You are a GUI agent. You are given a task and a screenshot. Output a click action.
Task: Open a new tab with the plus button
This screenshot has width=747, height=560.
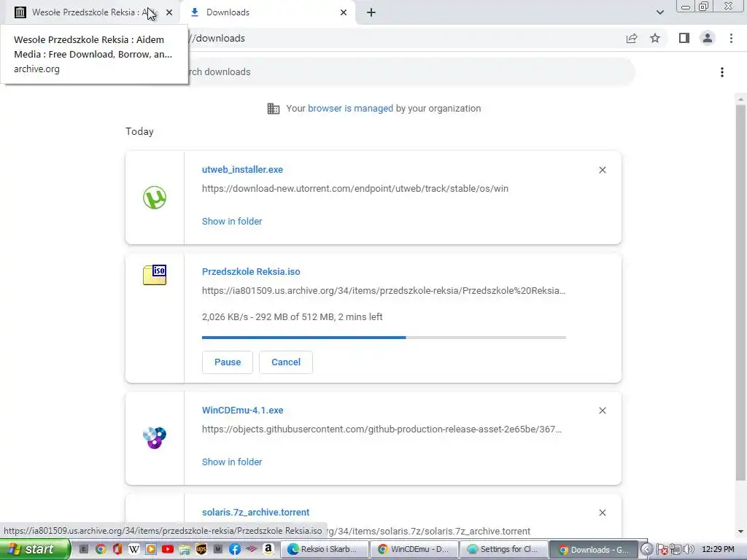coord(371,12)
